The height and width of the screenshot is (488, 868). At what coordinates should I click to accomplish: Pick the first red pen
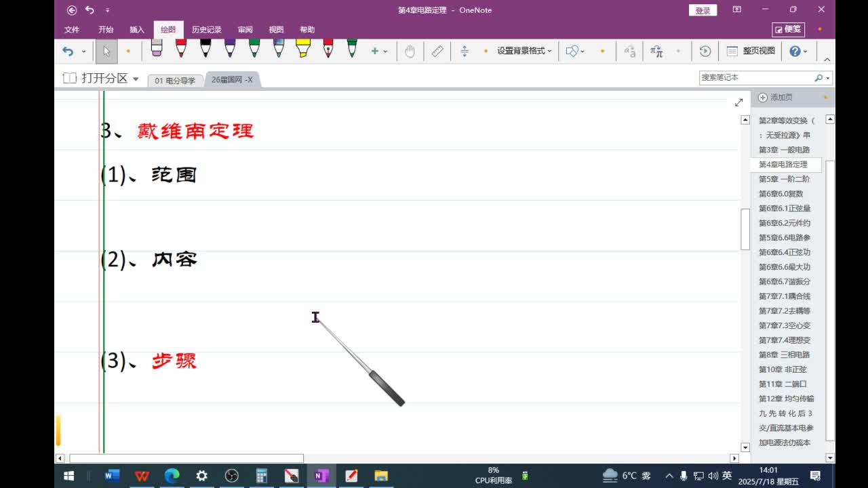(x=181, y=49)
